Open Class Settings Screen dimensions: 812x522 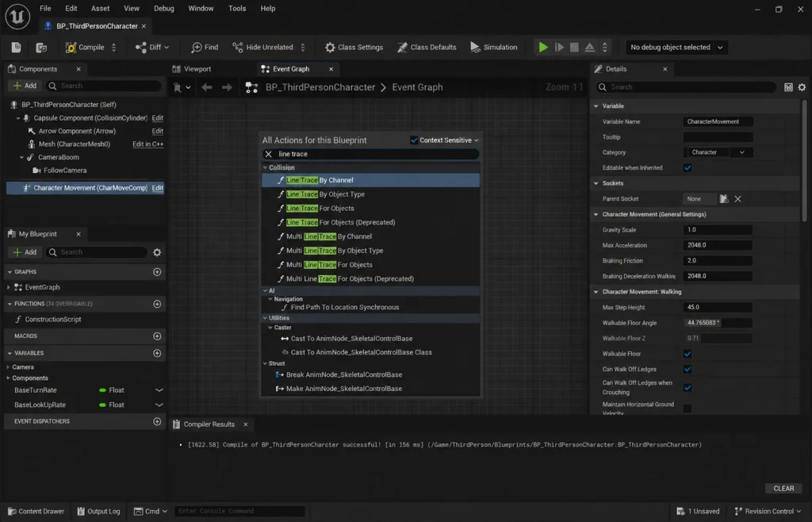click(354, 47)
